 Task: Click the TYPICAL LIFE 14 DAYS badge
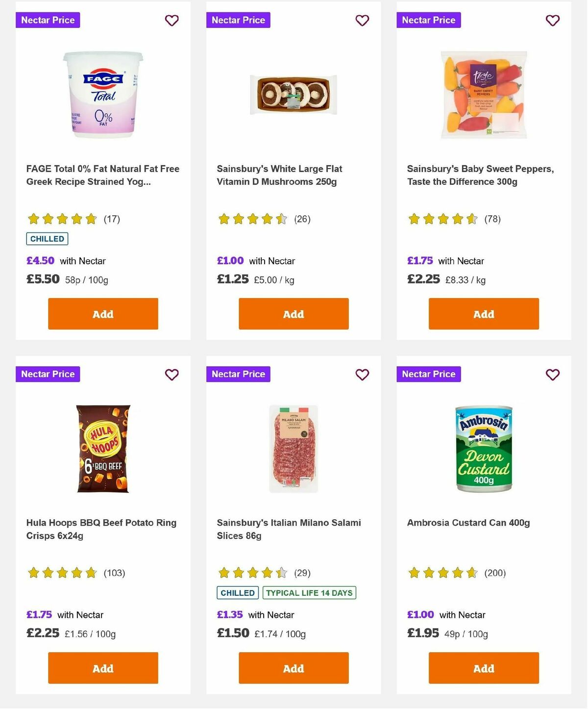tap(310, 593)
